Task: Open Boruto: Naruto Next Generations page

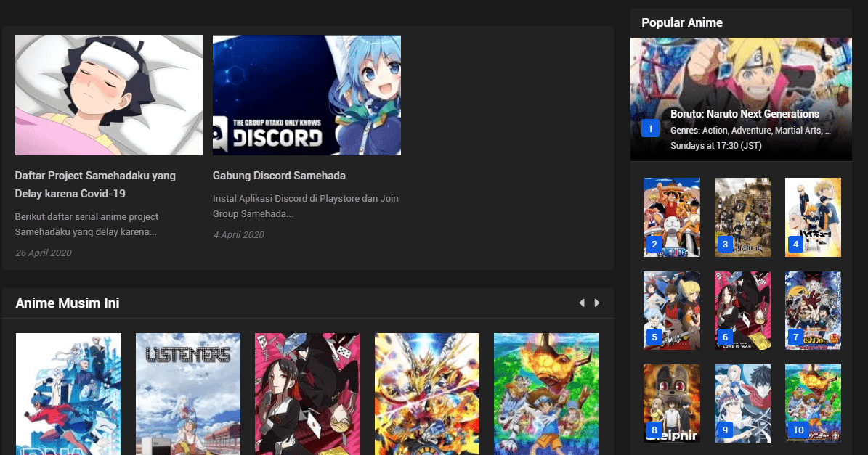Action: tap(745, 114)
